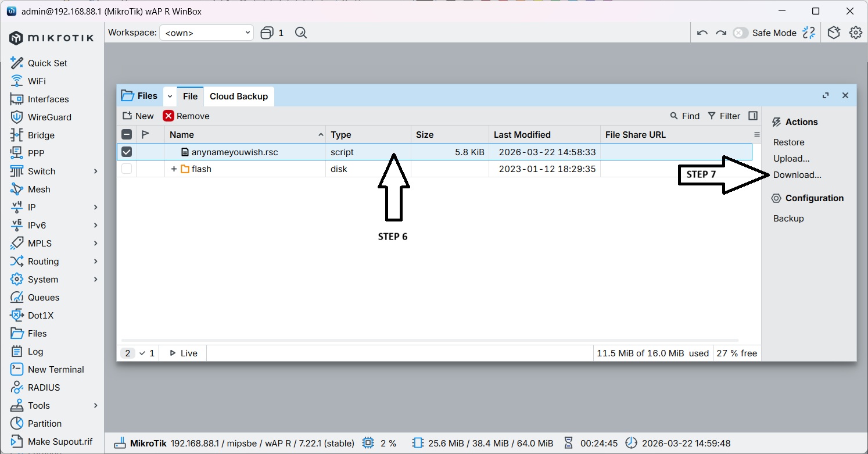
Task: Click Find in the Files toolbar
Action: 684,116
